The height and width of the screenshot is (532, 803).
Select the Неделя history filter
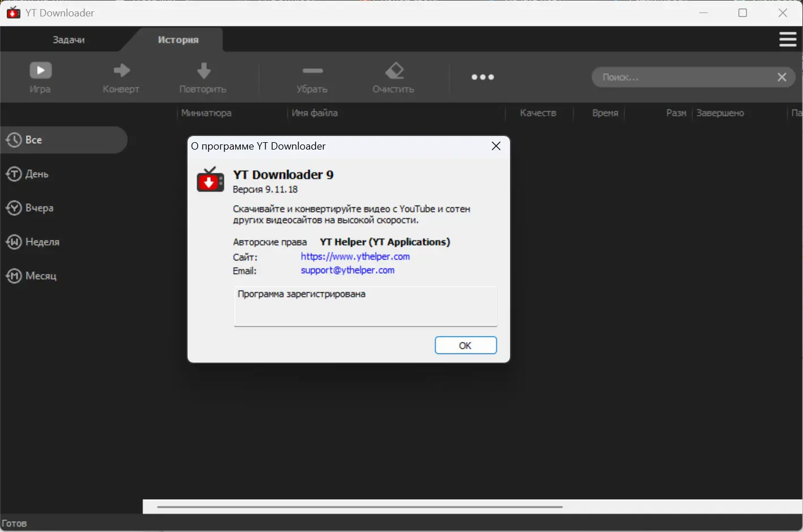click(x=32, y=242)
